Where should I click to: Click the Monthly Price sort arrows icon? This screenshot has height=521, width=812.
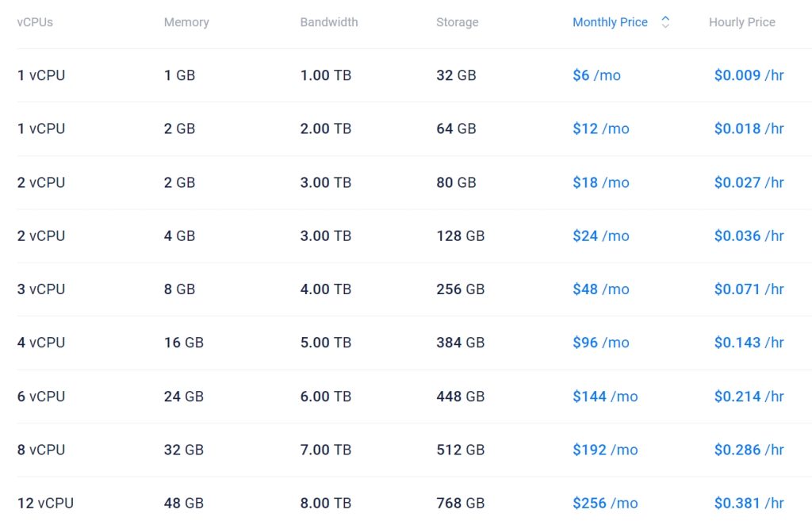(x=665, y=22)
